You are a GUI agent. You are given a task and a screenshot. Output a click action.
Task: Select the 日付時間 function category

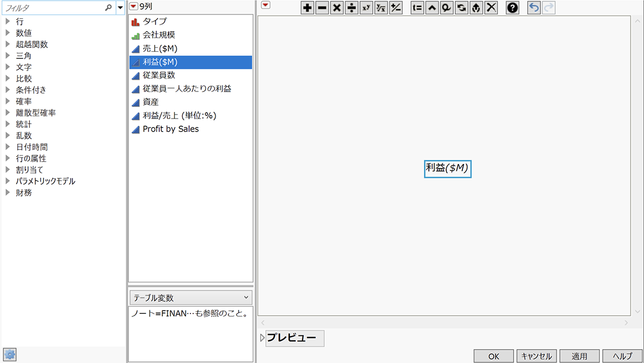click(32, 147)
